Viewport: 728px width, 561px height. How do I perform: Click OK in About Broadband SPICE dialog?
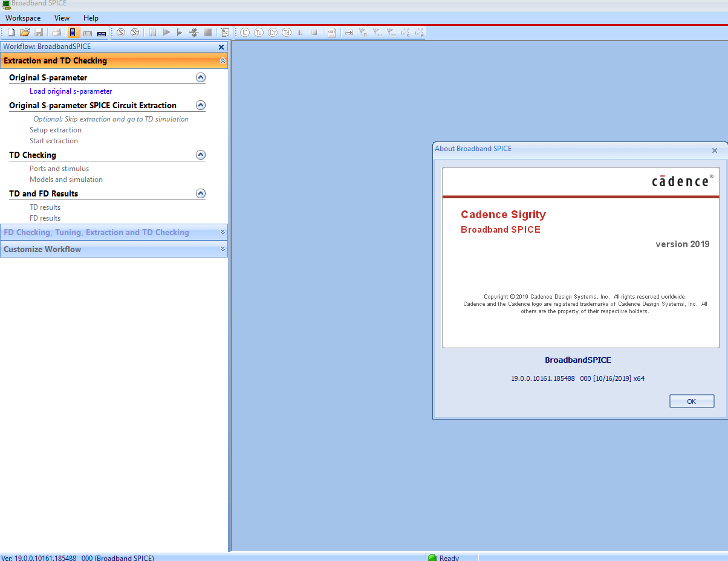[x=692, y=401]
